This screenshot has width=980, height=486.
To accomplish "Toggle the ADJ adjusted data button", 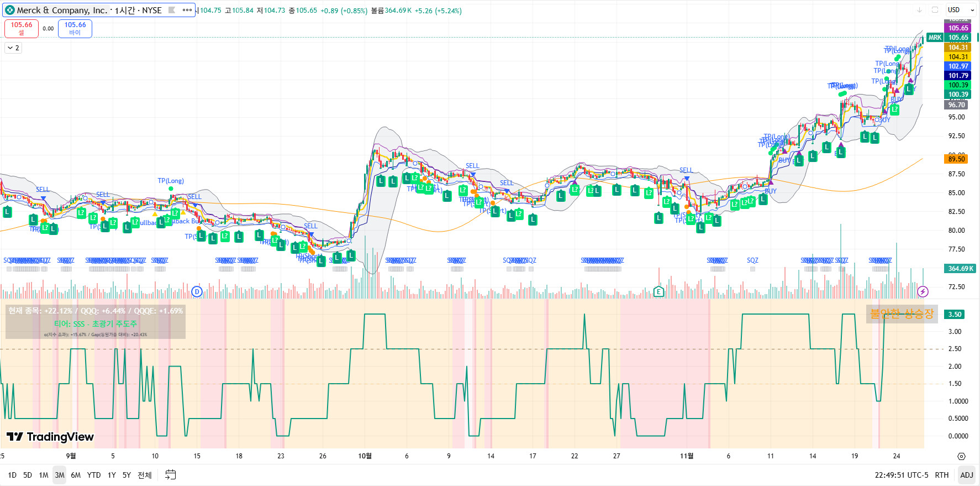I will 966,475.
